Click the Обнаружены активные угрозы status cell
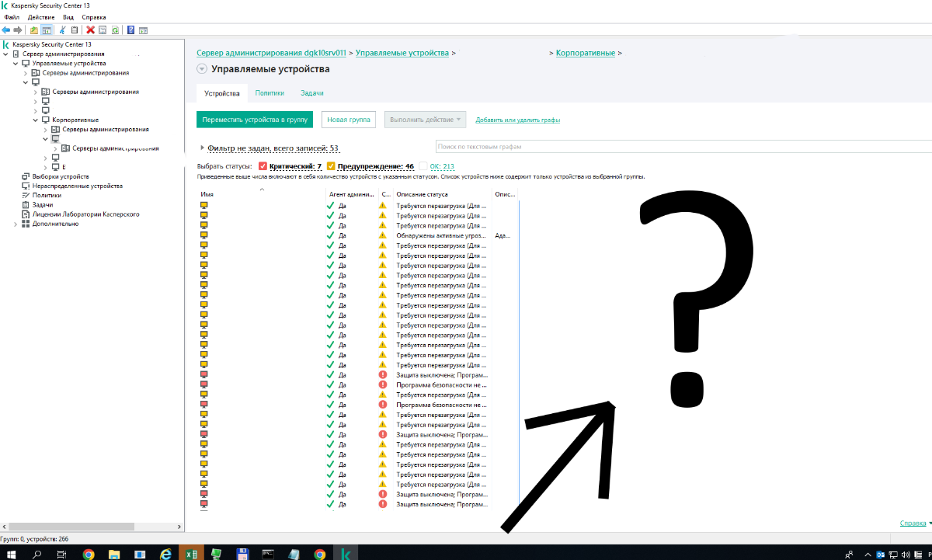 click(x=442, y=235)
